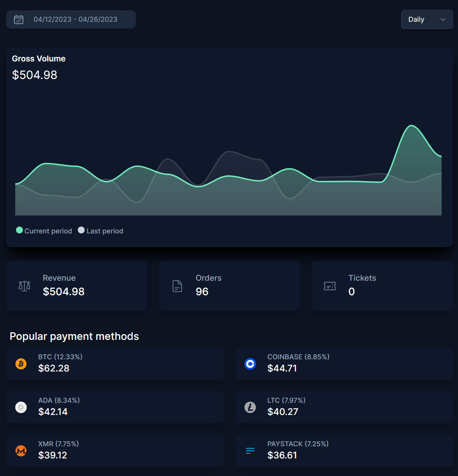This screenshot has width=458, height=476.
Task: Click the Bitcoin BTC icon
Action: pos(21,364)
